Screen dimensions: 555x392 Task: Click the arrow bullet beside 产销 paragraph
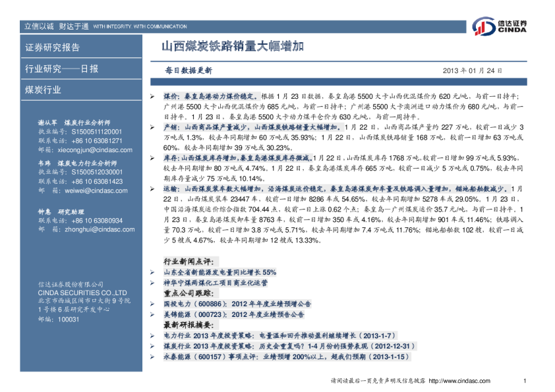[x=153, y=126]
